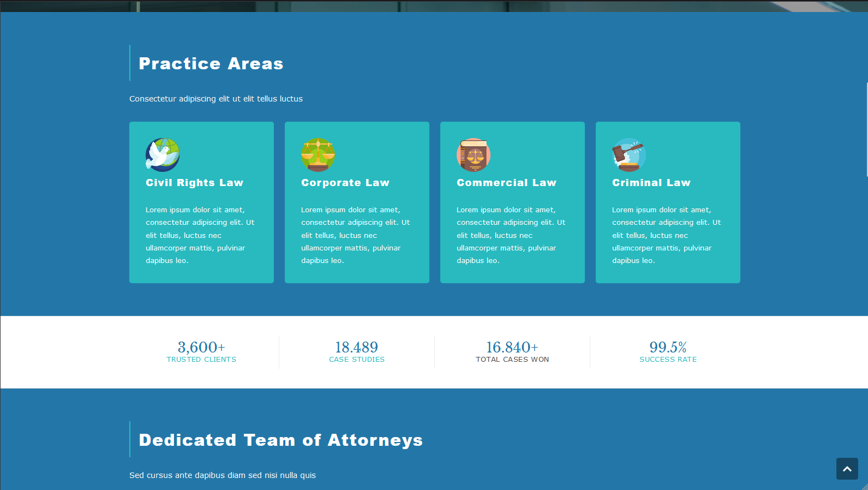Click the Commercial Law book icon
868x490 pixels.
point(474,155)
